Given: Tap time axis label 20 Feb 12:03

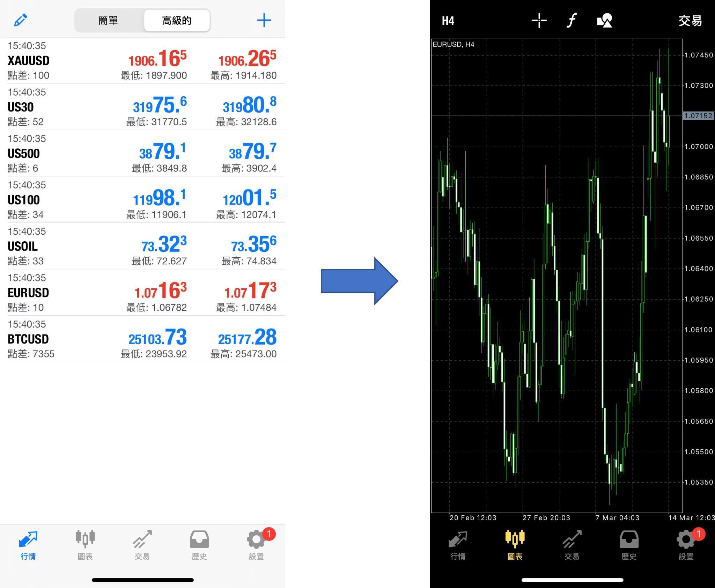Looking at the screenshot, I should pyautogui.click(x=473, y=517).
